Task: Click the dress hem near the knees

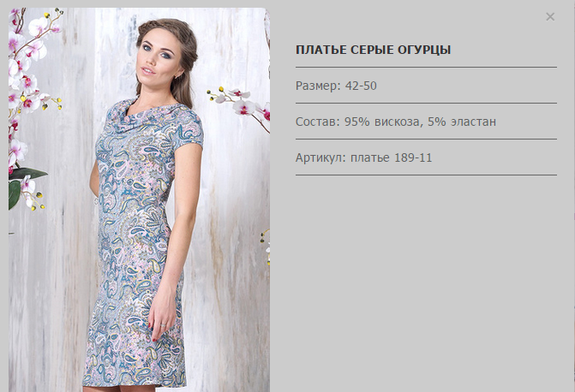Action: pyautogui.click(x=135, y=377)
